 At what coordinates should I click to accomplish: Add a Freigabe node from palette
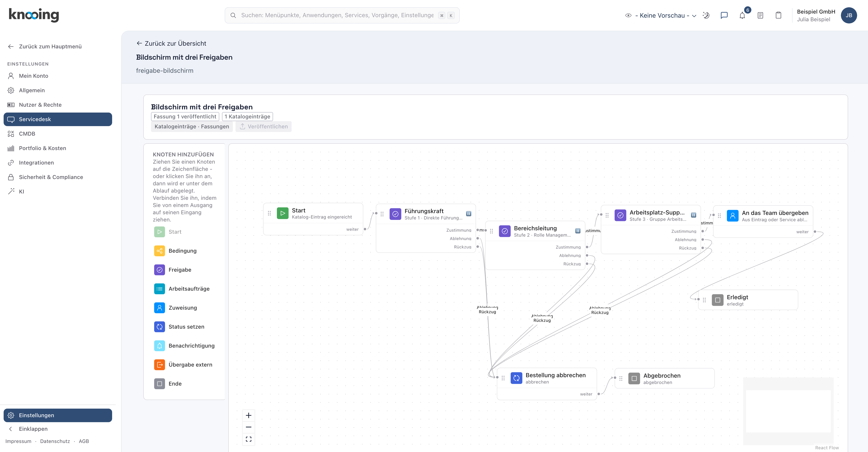coord(184,270)
